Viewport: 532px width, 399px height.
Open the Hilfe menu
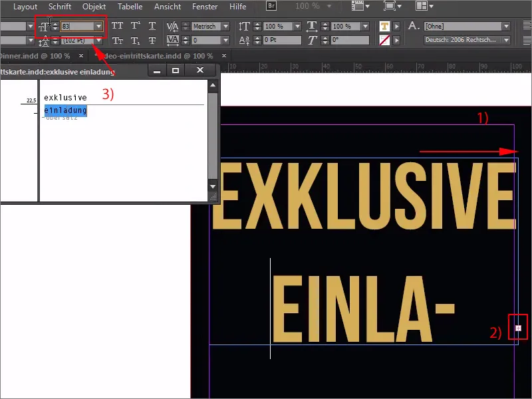coord(237,7)
